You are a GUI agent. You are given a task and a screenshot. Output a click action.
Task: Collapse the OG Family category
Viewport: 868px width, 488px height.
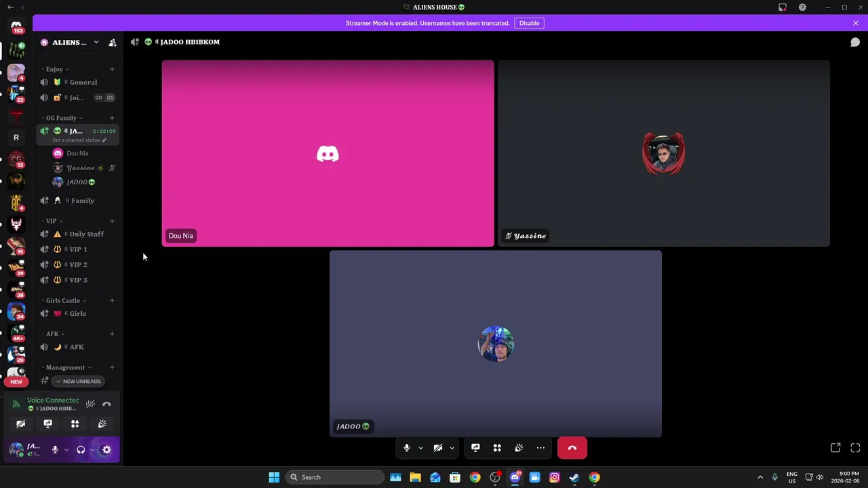click(64, 118)
